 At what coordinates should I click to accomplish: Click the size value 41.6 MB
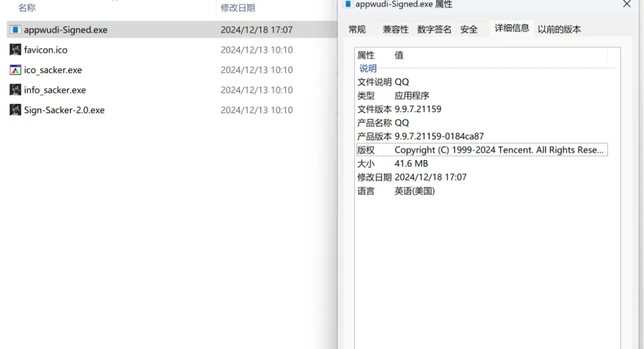click(411, 164)
